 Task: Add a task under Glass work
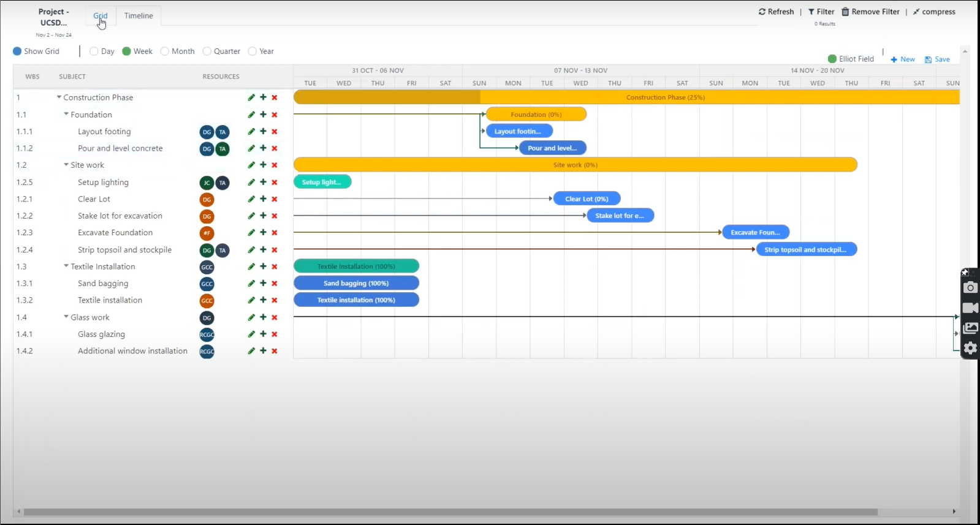click(263, 317)
